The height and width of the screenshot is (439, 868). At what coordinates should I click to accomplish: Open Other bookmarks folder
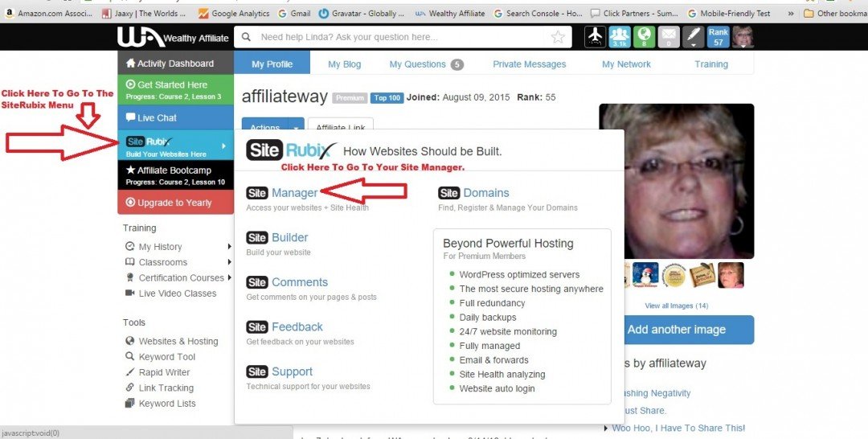836,14
